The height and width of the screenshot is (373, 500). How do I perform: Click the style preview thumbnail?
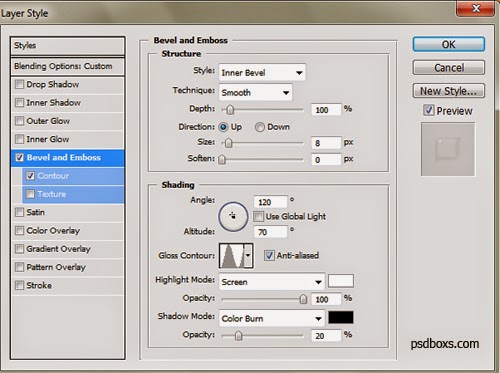click(448, 149)
